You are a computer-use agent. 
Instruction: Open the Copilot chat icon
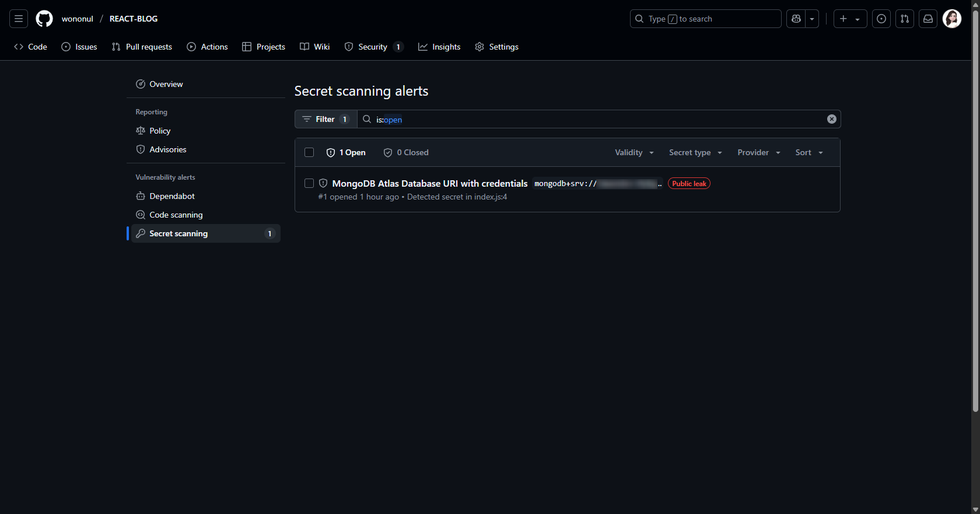(796, 19)
